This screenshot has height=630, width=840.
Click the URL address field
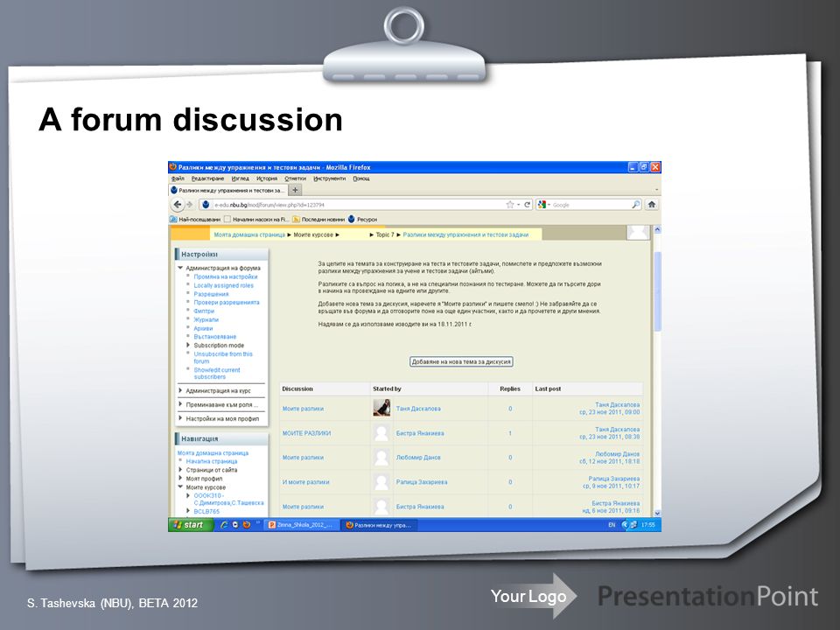point(357,205)
